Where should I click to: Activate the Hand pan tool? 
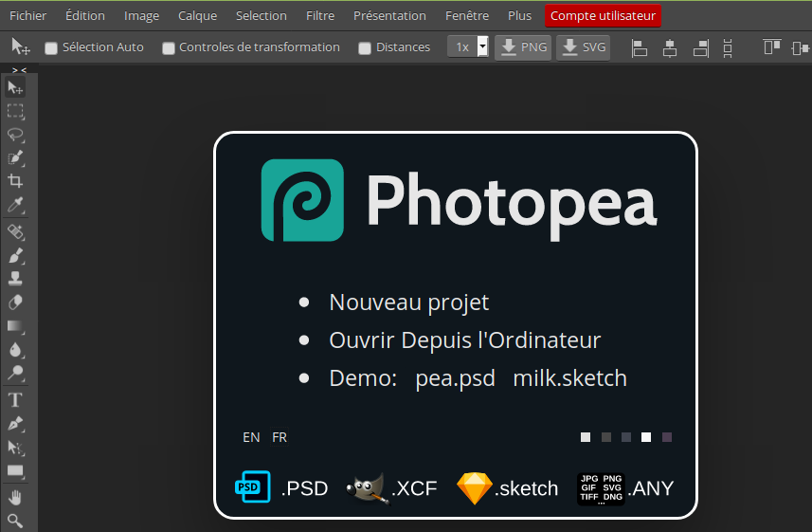point(15,497)
